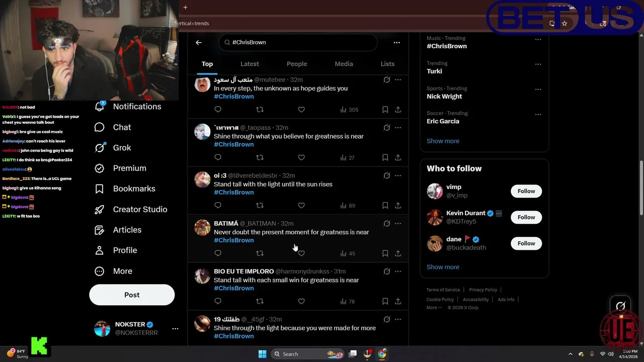644x362 pixels.
Task: Open Windows Start menu
Action: coord(262,354)
